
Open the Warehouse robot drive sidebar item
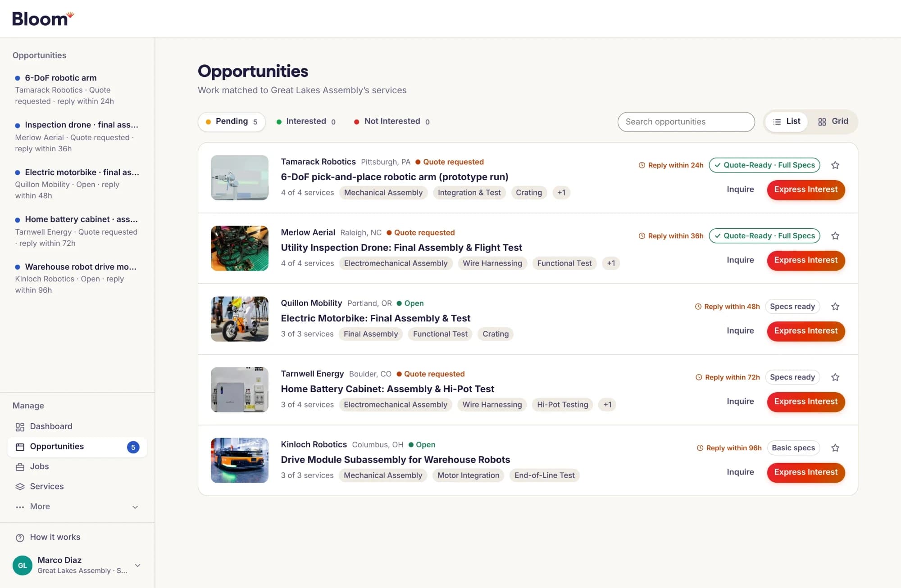[77, 278]
